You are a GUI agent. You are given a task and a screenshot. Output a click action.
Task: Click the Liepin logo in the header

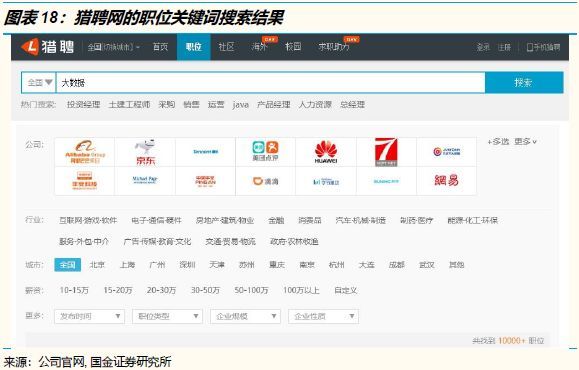pos(48,47)
